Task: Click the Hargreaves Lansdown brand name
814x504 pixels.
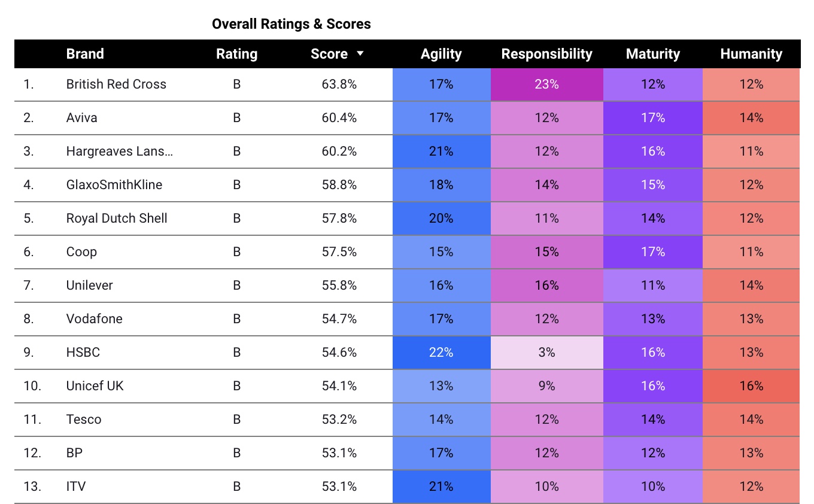Action: (120, 151)
